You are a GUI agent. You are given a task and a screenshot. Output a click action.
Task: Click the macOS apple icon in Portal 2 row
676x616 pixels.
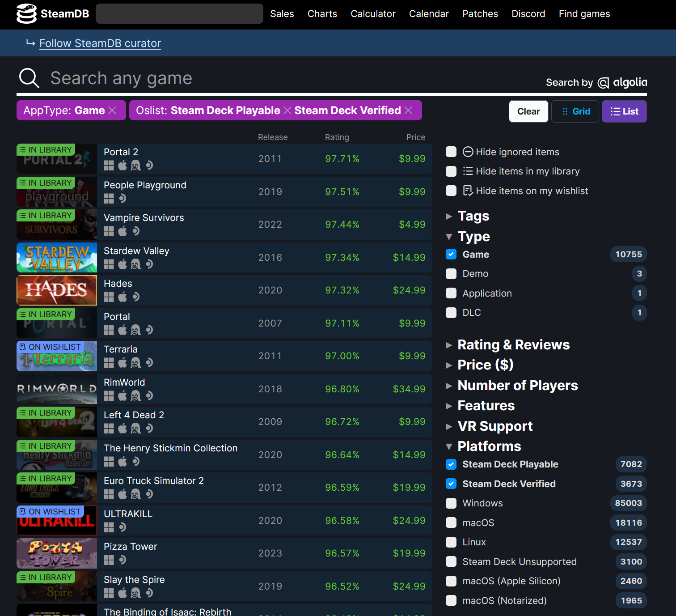[123, 166]
